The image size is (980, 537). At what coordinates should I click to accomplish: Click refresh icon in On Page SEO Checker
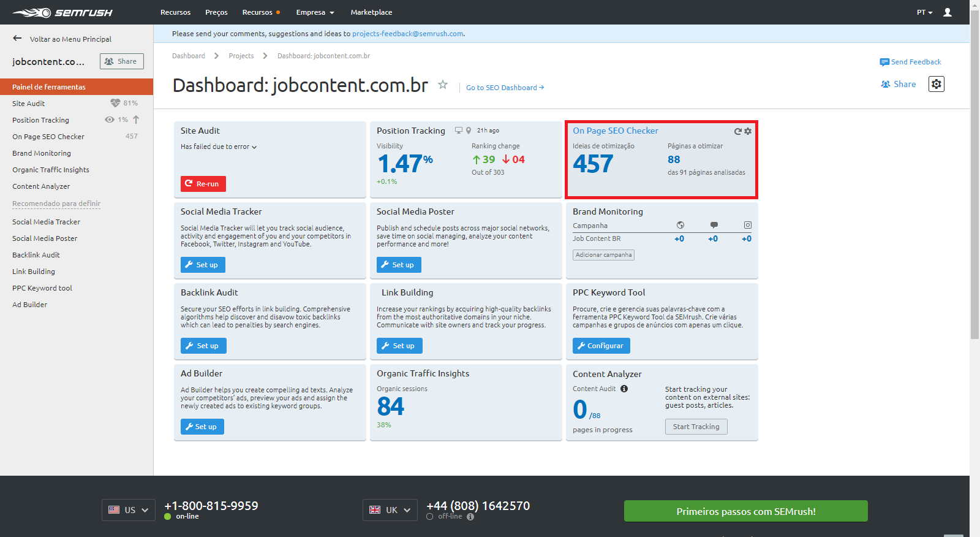click(738, 131)
